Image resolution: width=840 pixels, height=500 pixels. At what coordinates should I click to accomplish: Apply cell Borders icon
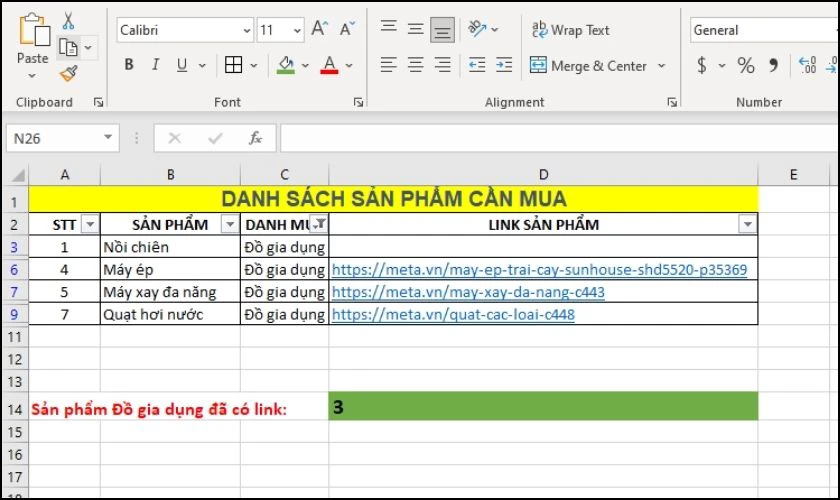pyautogui.click(x=234, y=65)
